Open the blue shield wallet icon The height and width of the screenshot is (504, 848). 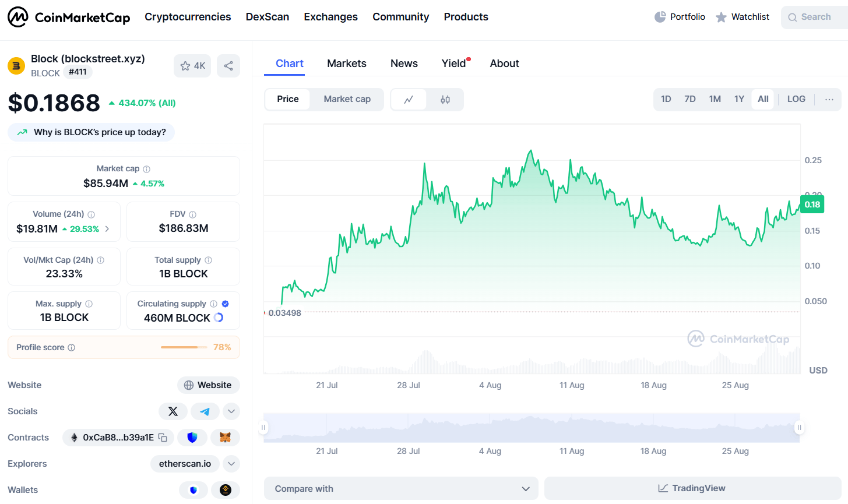(193, 490)
